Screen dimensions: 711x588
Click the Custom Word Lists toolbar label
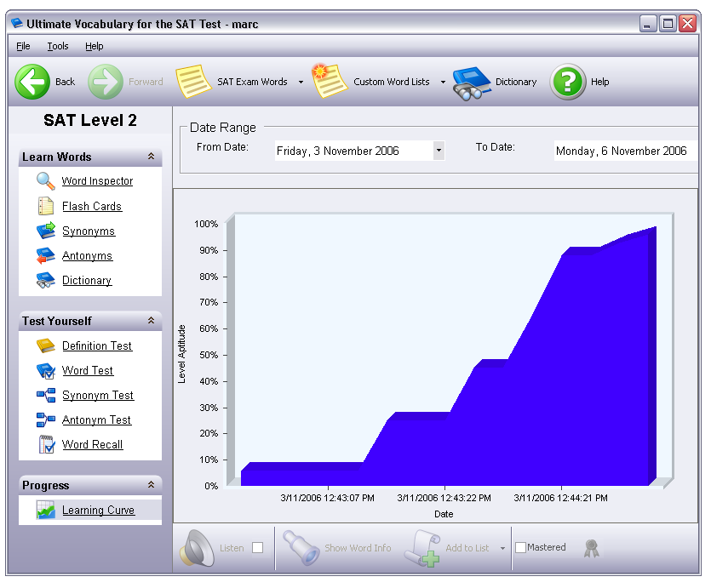click(x=392, y=82)
